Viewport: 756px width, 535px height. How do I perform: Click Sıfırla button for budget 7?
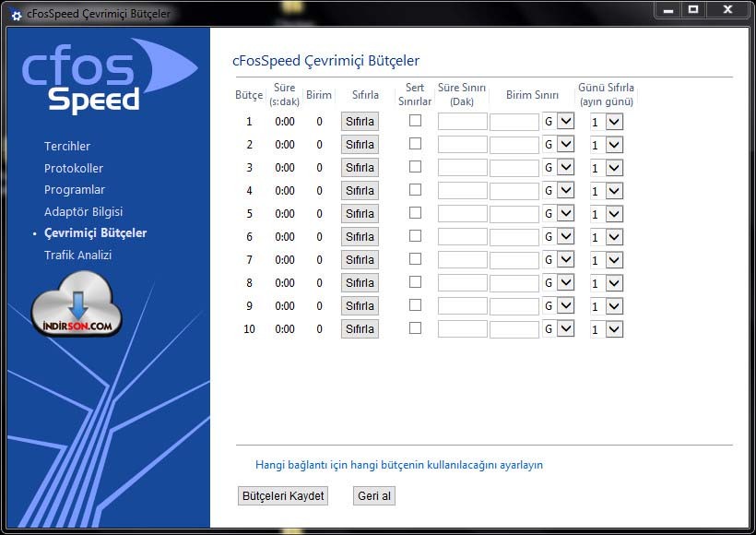coord(360,260)
